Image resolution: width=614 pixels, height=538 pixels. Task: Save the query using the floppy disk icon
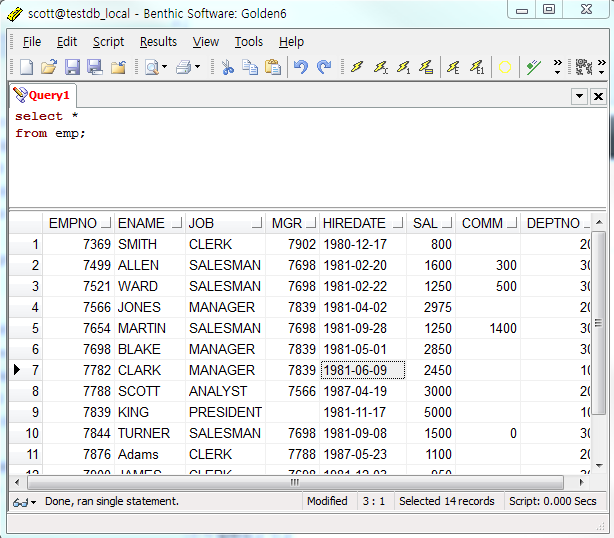coord(72,67)
